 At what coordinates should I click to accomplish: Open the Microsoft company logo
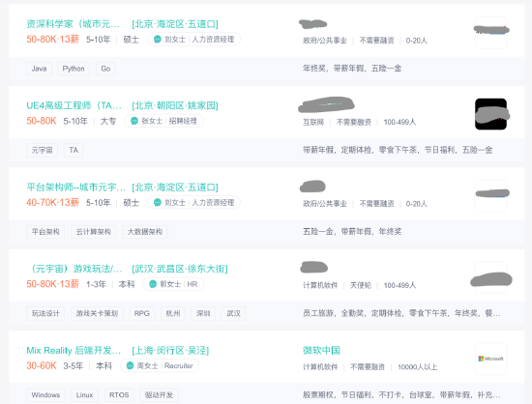pyautogui.click(x=490, y=359)
